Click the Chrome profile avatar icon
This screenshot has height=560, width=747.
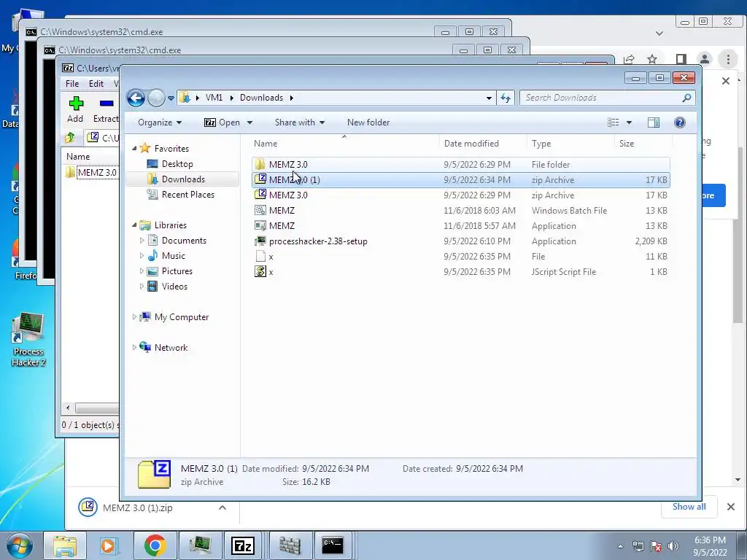click(x=705, y=59)
